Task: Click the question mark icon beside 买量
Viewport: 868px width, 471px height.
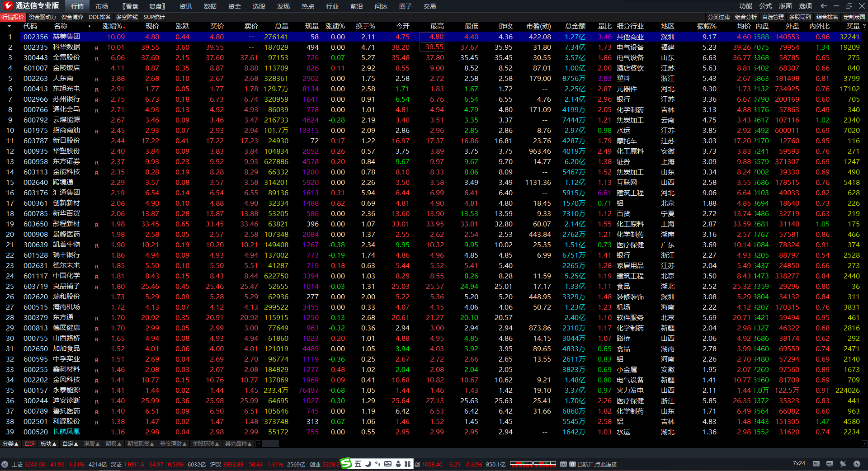Action: [x=864, y=26]
